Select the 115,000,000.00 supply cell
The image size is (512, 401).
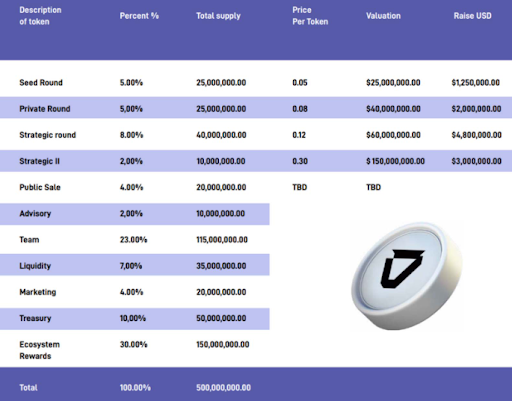coord(222,240)
